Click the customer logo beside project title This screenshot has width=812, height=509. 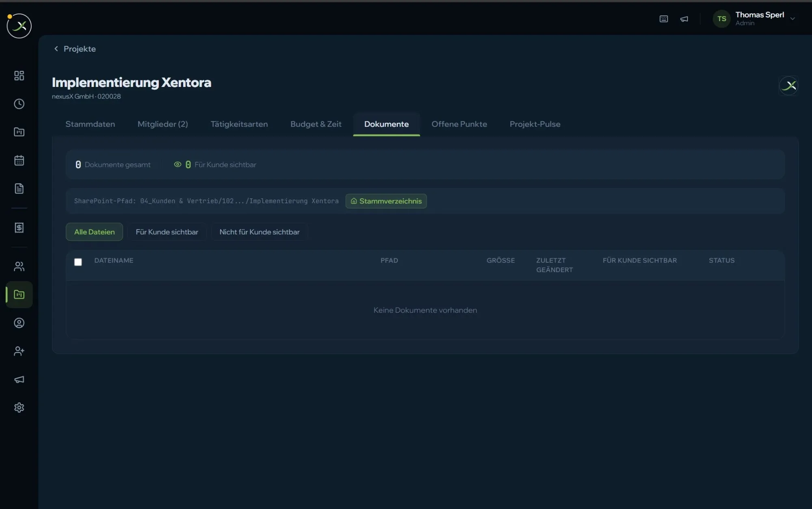click(788, 86)
